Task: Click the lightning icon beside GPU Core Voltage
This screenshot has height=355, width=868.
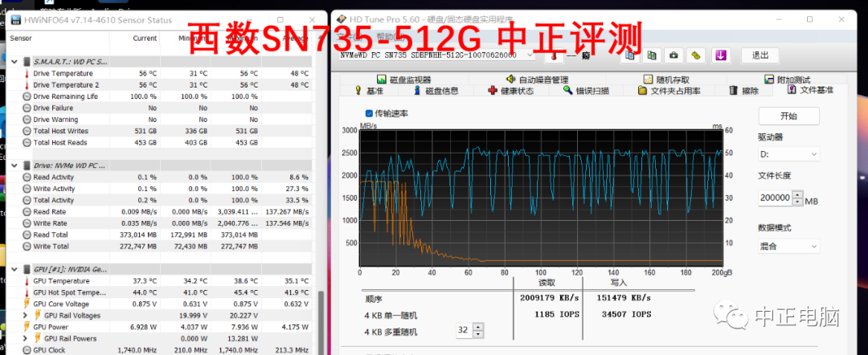Action: tap(27, 304)
